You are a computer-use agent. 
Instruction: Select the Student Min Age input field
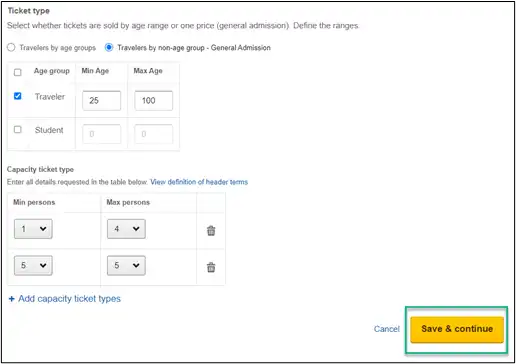101,134
